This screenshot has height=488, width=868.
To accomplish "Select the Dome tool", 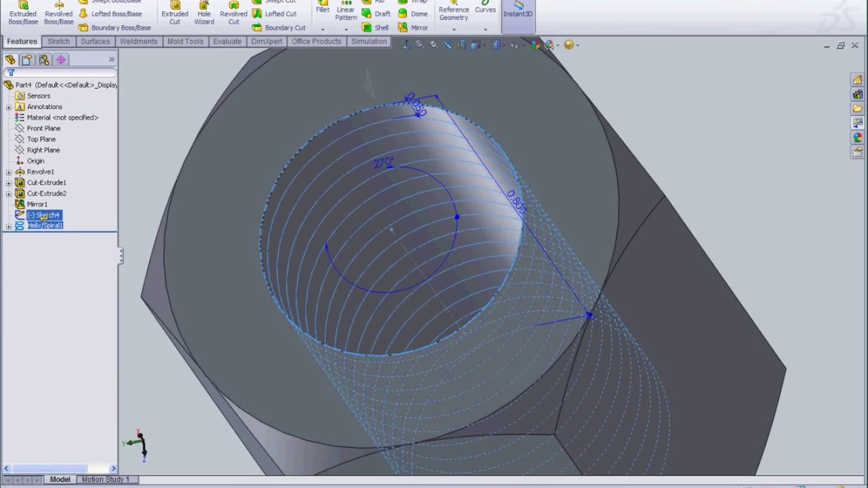I will 413,14.
